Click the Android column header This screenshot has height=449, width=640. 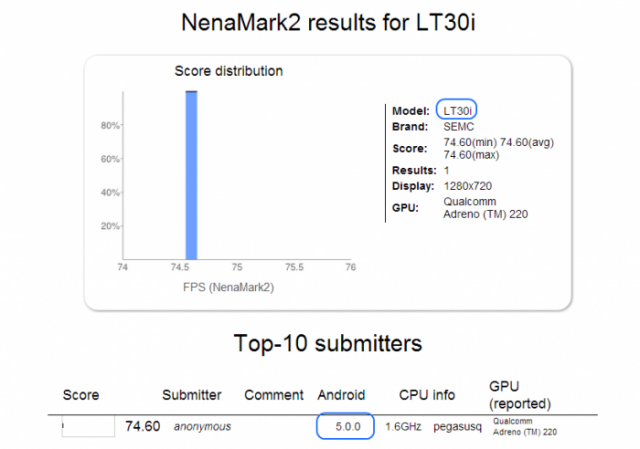(341, 395)
